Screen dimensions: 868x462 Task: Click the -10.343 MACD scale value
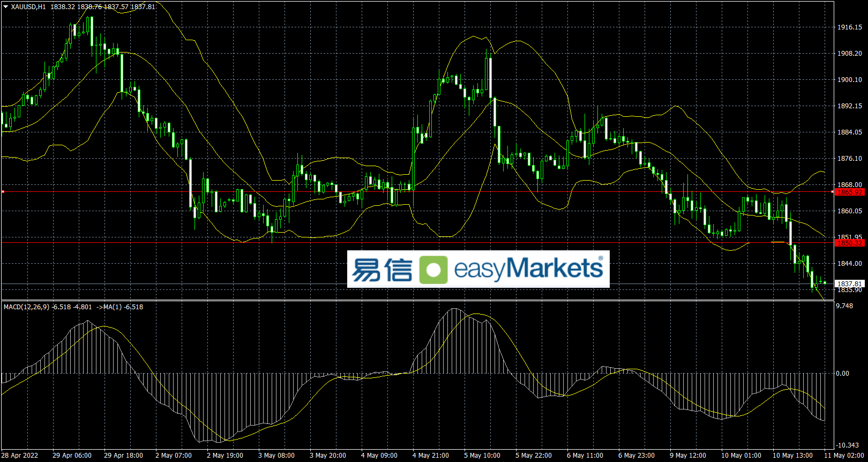pos(848,445)
